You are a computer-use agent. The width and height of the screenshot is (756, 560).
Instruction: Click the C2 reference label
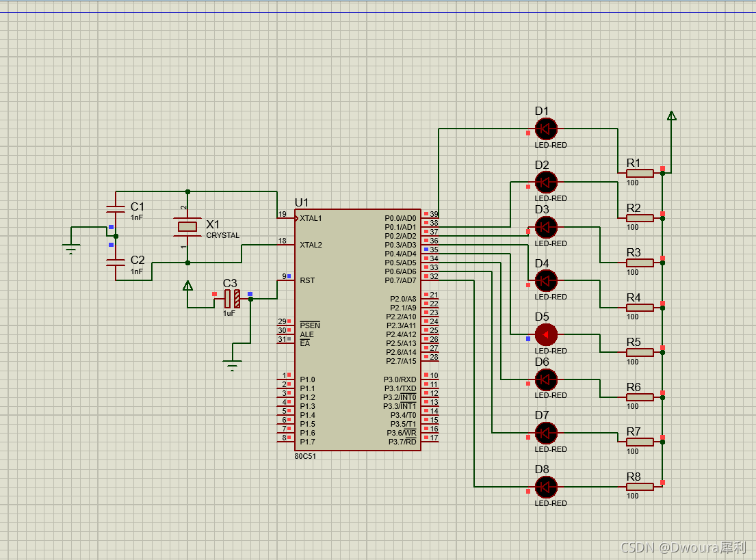138,261
